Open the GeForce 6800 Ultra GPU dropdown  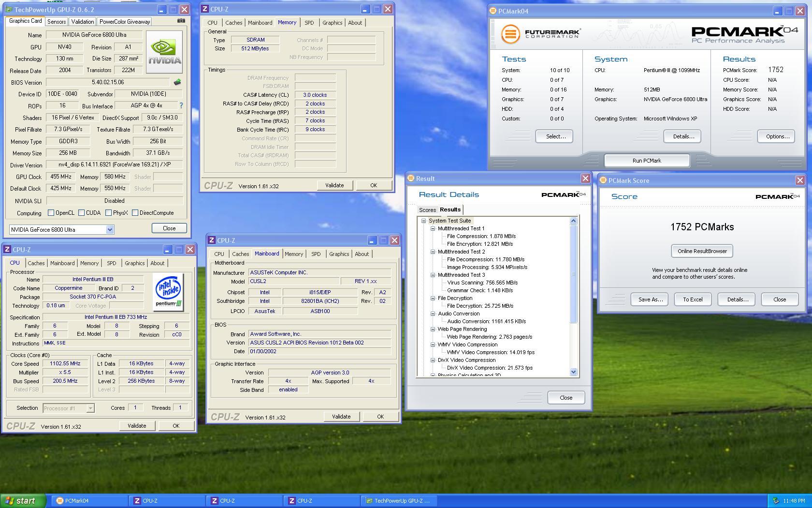click(x=110, y=229)
